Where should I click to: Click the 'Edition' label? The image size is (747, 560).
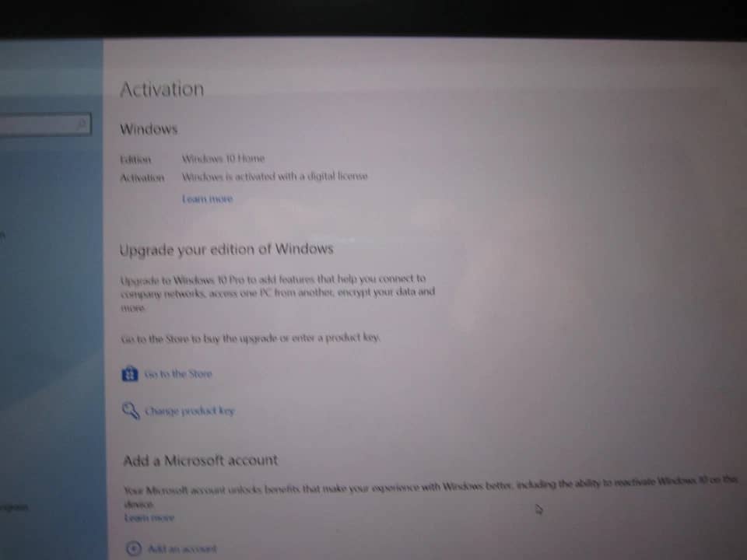tap(135, 159)
